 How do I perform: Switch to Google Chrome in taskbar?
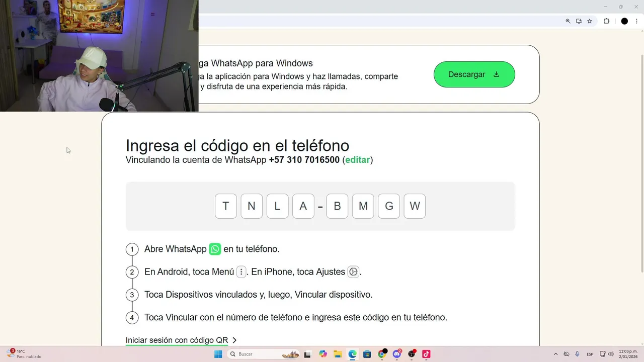click(382, 354)
